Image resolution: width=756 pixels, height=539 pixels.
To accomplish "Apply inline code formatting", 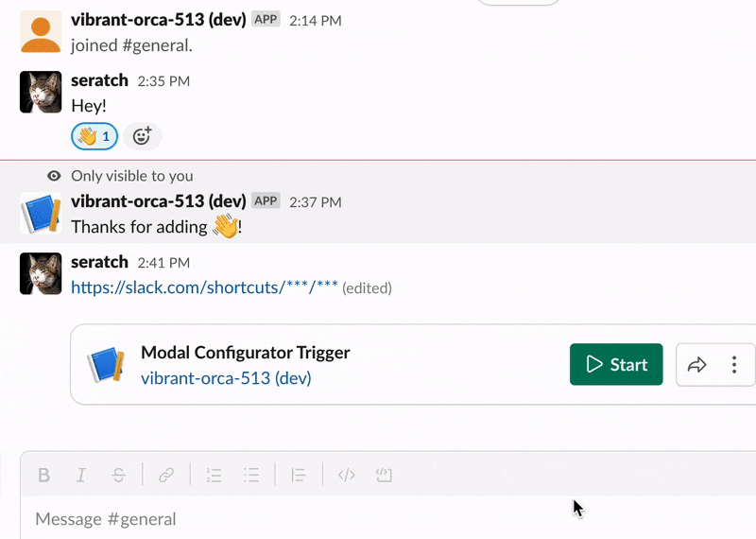I will (x=346, y=476).
